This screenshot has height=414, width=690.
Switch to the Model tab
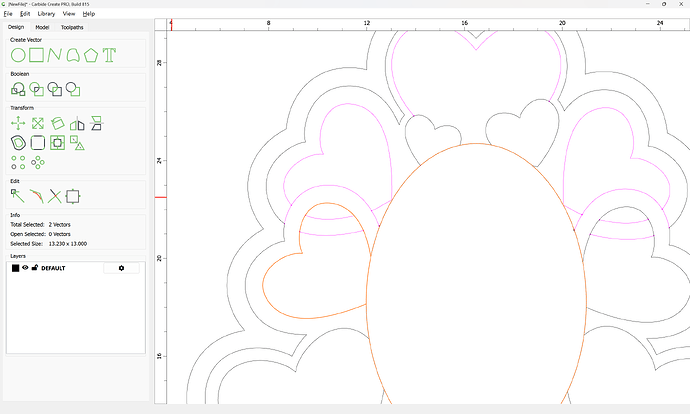click(42, 27)
